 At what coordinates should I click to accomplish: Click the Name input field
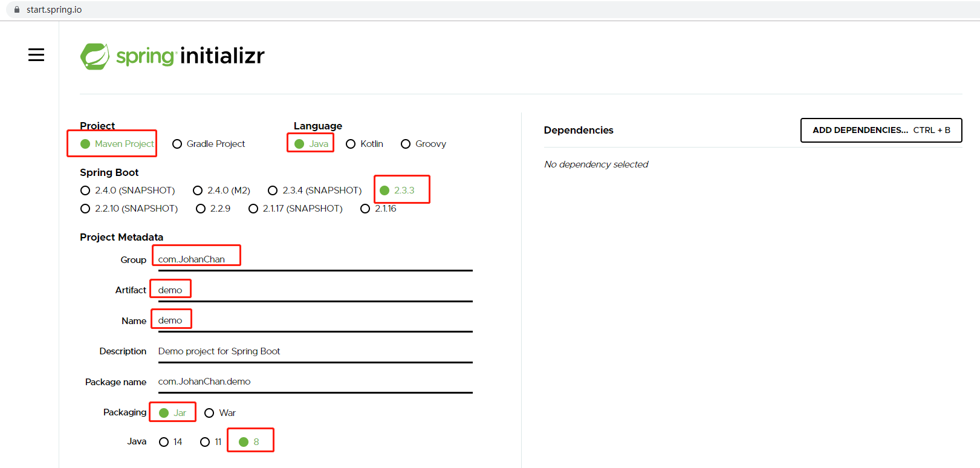point(315,321)
